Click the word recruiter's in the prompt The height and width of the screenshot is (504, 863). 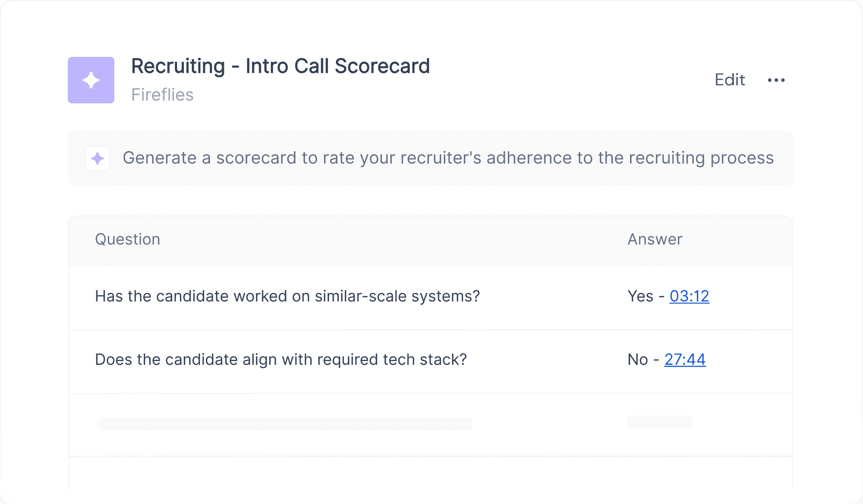[441, 158]
